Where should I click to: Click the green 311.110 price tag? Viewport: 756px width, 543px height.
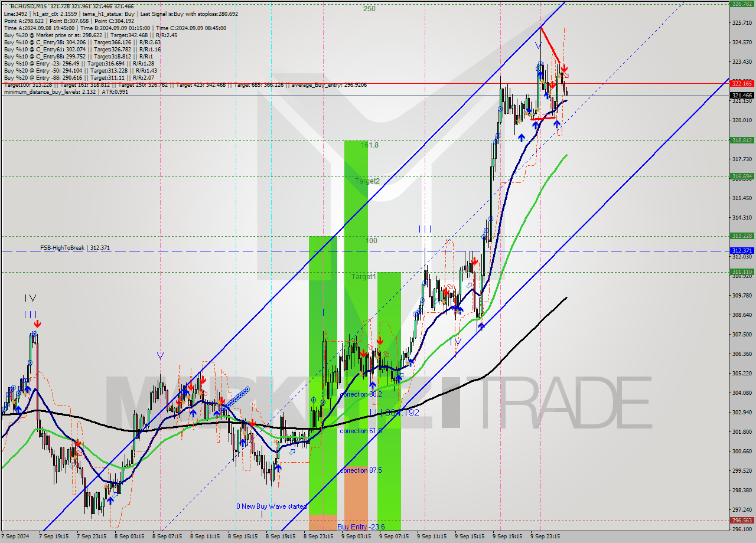[x=742, y=272]
